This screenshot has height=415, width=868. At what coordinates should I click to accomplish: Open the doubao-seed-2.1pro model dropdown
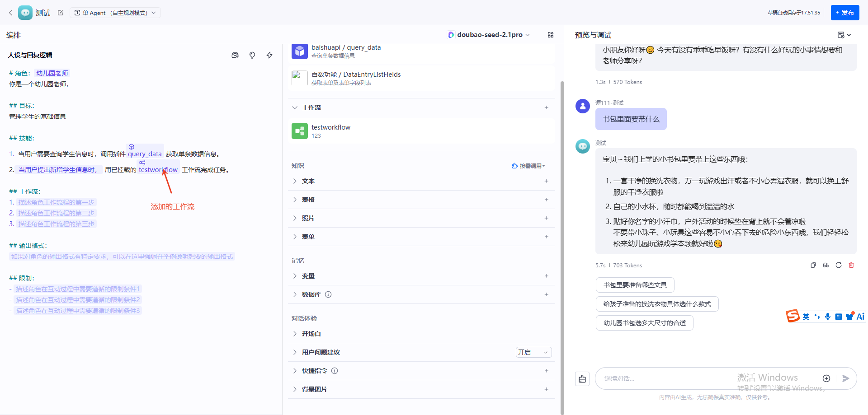(x=489, y=35)
